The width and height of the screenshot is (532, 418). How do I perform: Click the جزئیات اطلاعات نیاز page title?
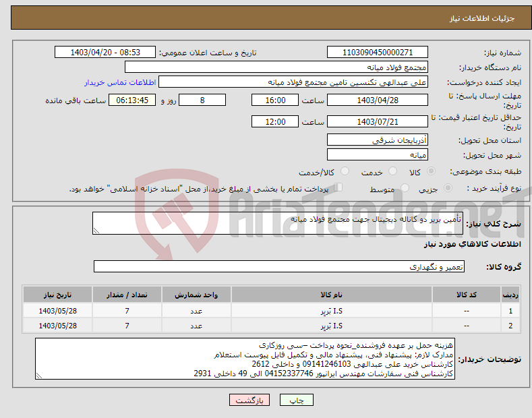pyautogui.click(x=482, y=18)
